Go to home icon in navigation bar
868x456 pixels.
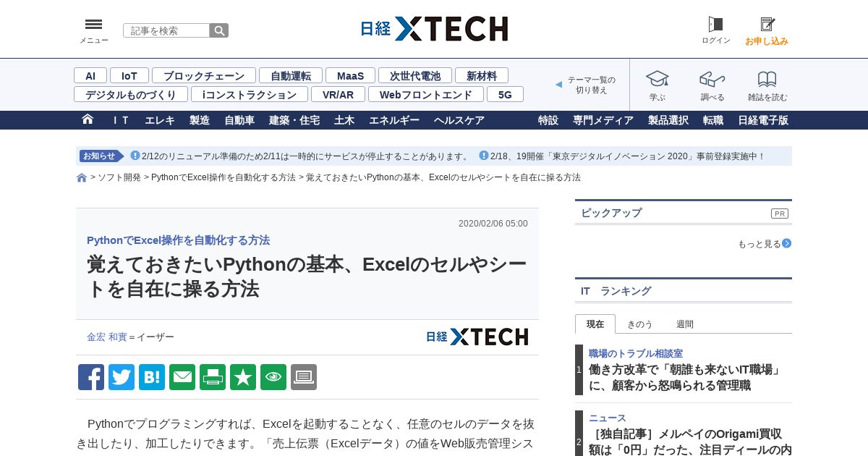click(x=88, y=119)
